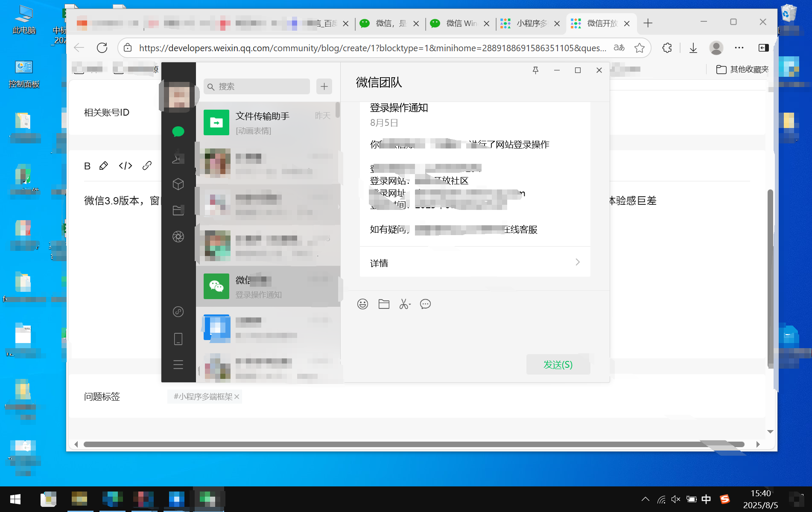Open a new browser tab
The width and height of the screenshot is (812, 512).
click(x=648, y=23)
